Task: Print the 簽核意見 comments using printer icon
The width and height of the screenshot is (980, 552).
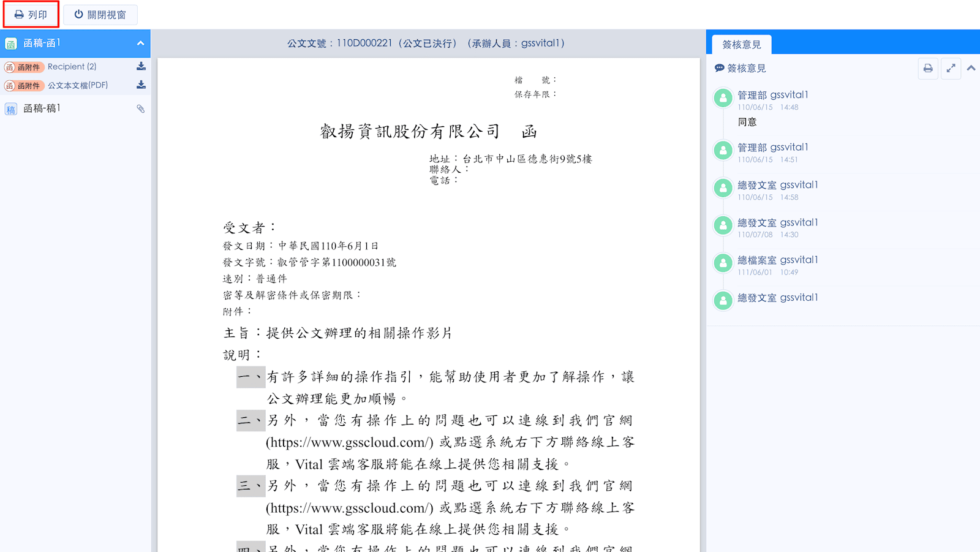Action: pos(928,68)
